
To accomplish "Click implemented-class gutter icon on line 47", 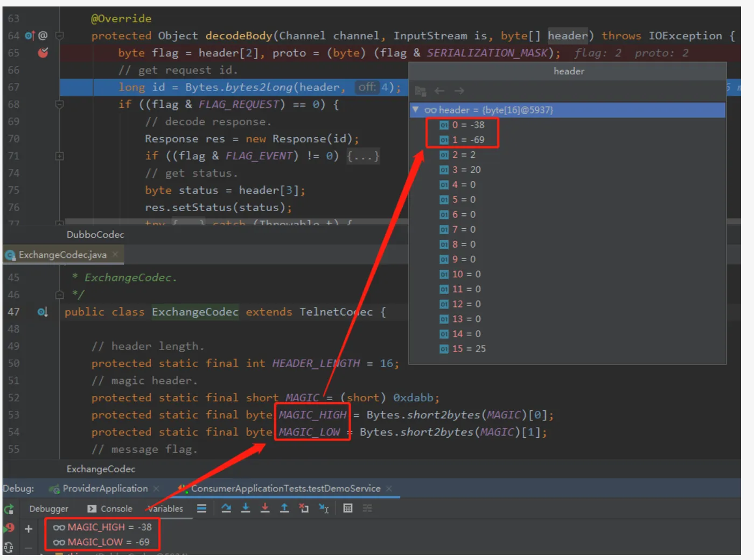I will click(43, 312).
